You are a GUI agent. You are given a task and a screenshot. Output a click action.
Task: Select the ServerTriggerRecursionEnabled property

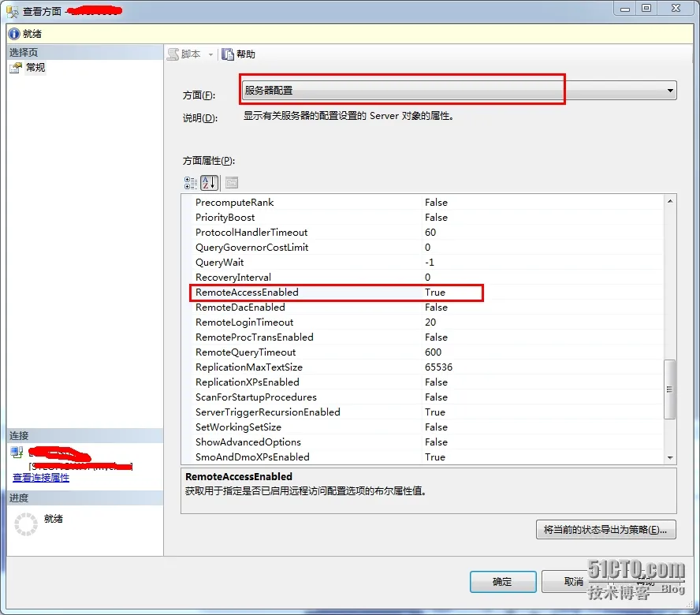click(268, 412)
